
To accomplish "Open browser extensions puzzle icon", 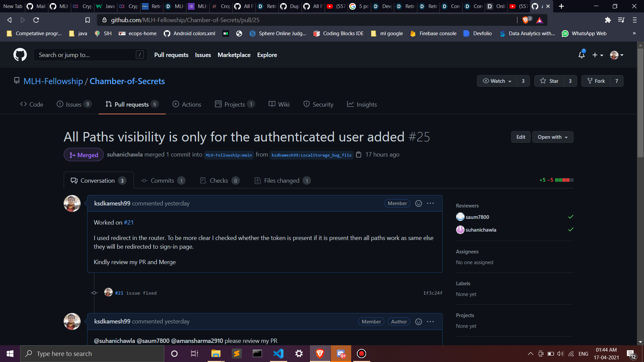I will coord(608,20).
